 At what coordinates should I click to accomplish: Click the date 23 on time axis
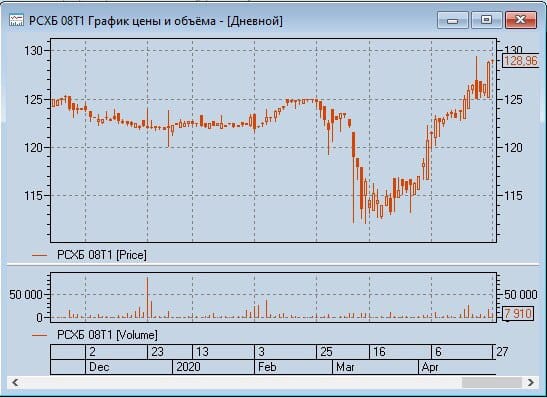[x=157, y=352]
